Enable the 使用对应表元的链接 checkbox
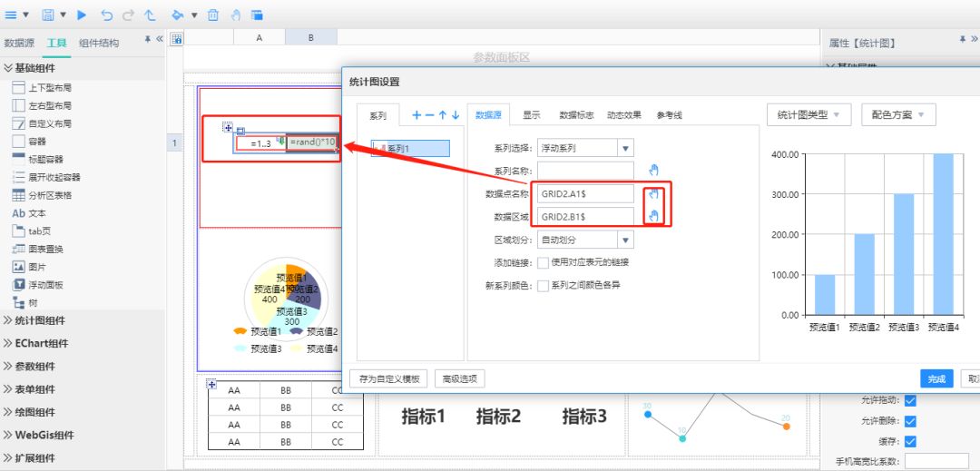980x471 pixels. pyautogui.click(x=543, y=262)
